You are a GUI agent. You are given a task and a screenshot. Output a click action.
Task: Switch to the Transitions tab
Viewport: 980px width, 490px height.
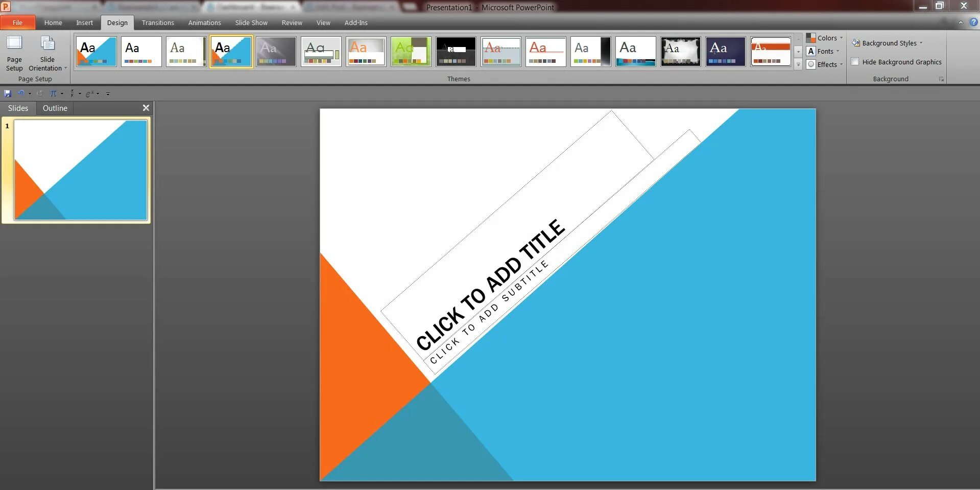158,22
